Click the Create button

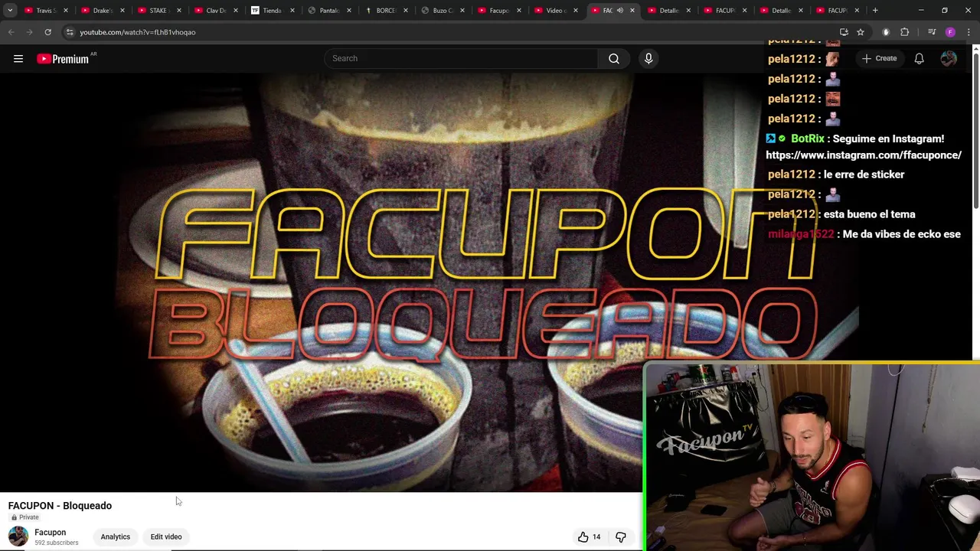[879, 58]
